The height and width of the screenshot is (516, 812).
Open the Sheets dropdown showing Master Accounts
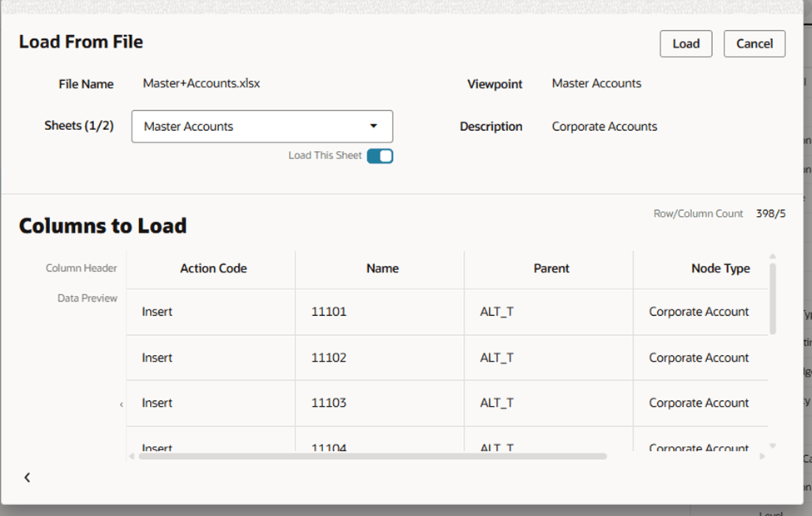[x=262, y=127]
